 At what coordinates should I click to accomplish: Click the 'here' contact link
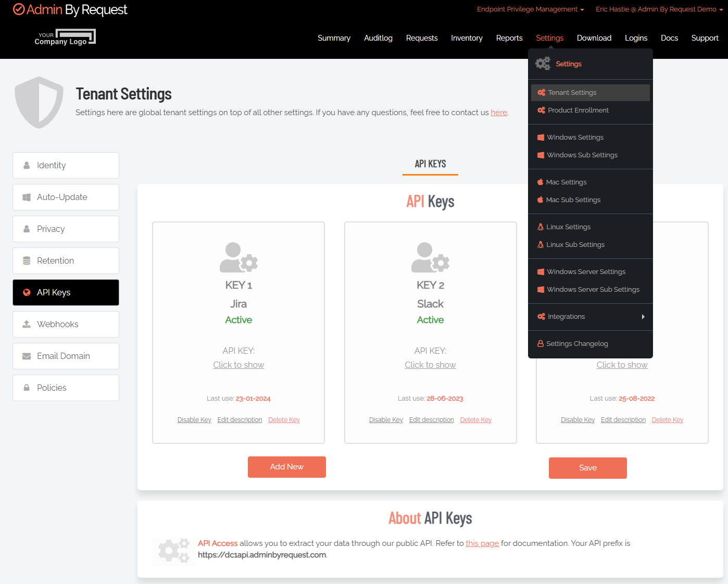499,113
